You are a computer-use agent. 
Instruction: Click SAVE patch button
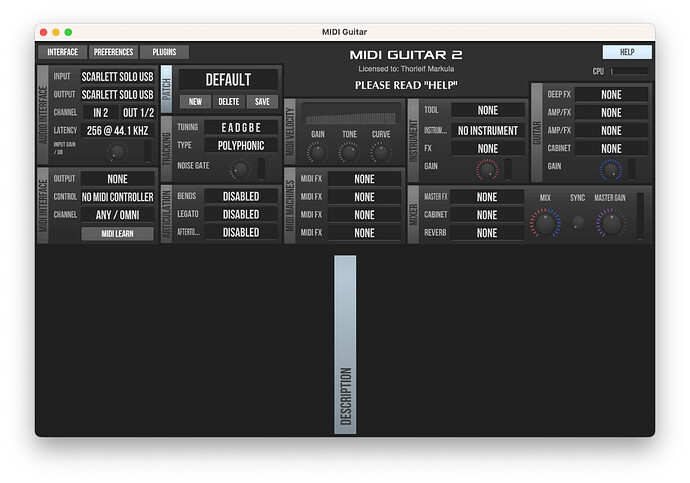coord(262,102)
